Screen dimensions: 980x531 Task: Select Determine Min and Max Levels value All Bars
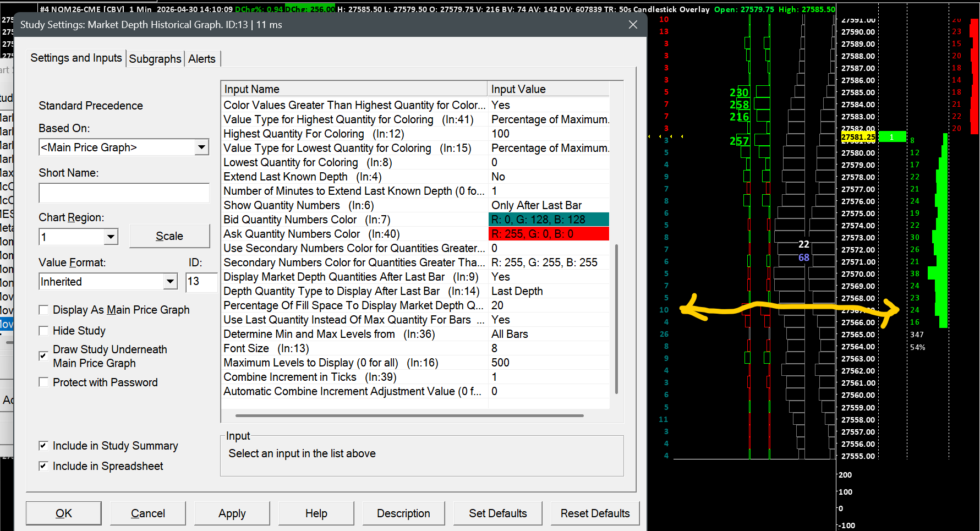click(x=549, y=334)
